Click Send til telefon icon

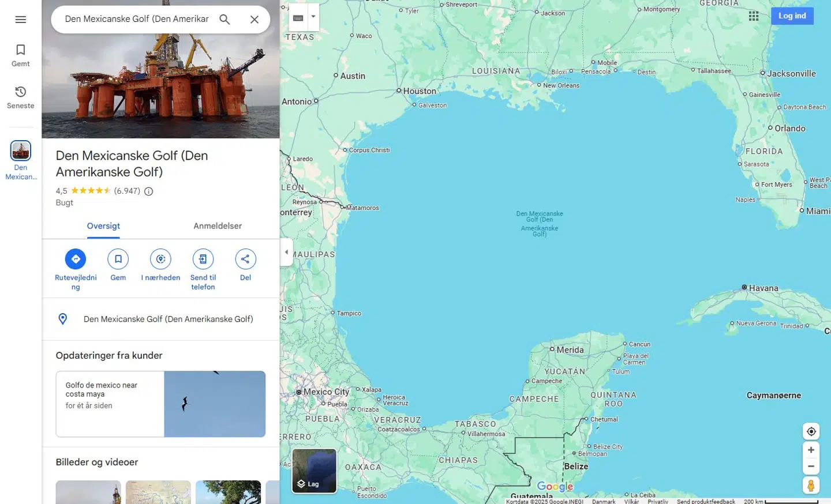tap(203, 259)
